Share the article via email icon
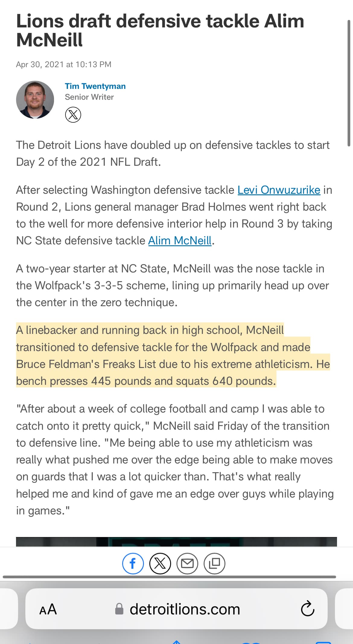The image size is (353, 644). [187, 563]
